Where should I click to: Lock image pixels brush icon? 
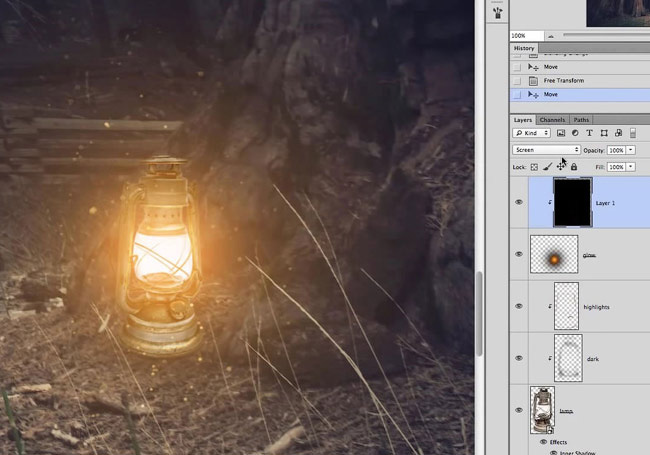[547, 167]
